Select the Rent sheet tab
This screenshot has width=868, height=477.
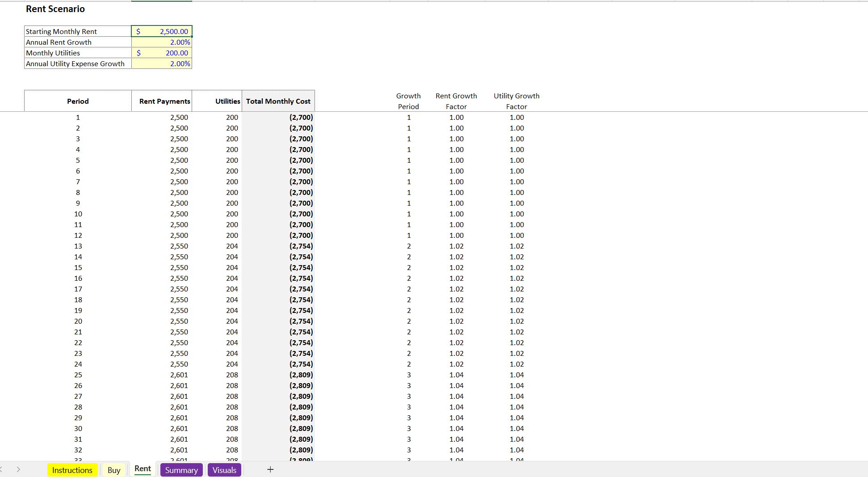(x=143, y=469)
